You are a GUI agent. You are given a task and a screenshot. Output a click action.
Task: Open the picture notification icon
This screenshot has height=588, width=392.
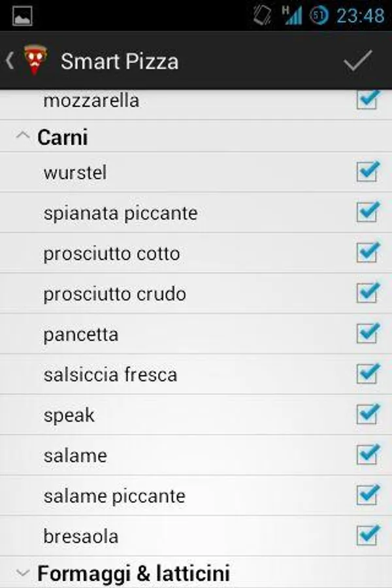[22, 15]
